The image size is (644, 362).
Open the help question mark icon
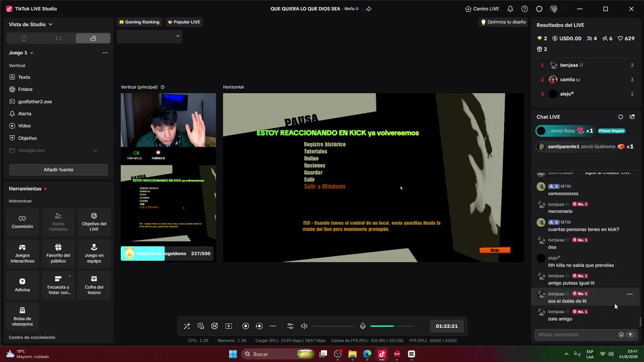click(525, 9)
